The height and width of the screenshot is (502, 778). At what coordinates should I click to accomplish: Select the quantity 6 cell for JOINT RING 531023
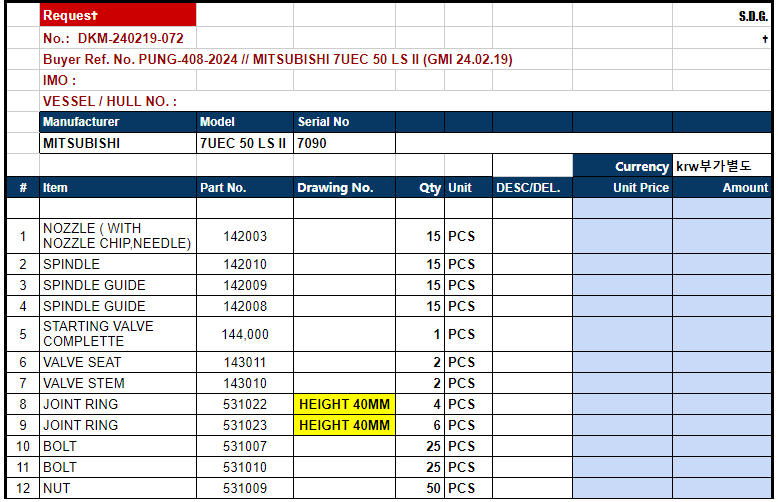(x=420, y=425)
